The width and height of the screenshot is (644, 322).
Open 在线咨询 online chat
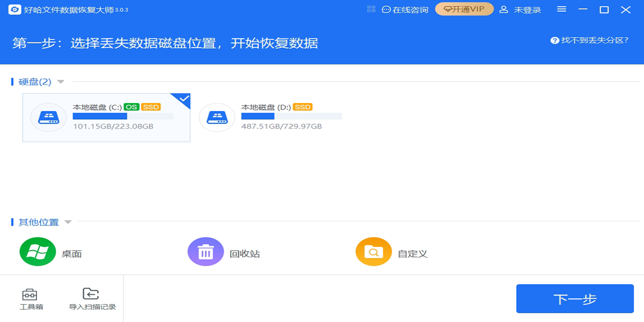click(405, 10)
